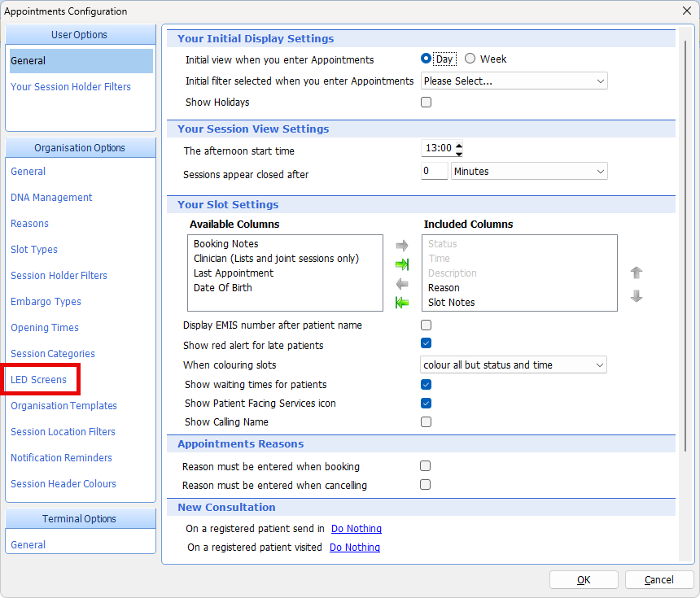This screenshot has width=700, height=598.
Task: Expand the Minutes unit dropdown
Action: click(x=529, y=172)
